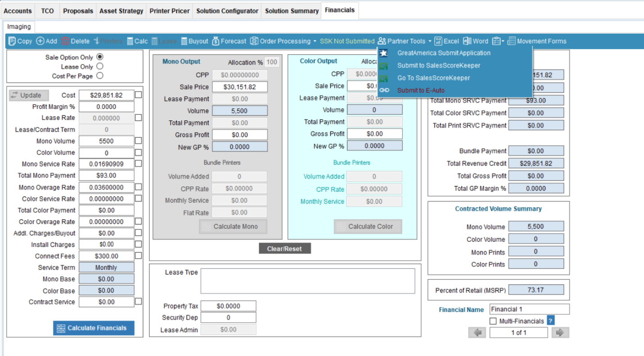644x356 pixels.
Task: Select the Imaging sub-tab
Action: pyautogui.click(x=19, y=27)
